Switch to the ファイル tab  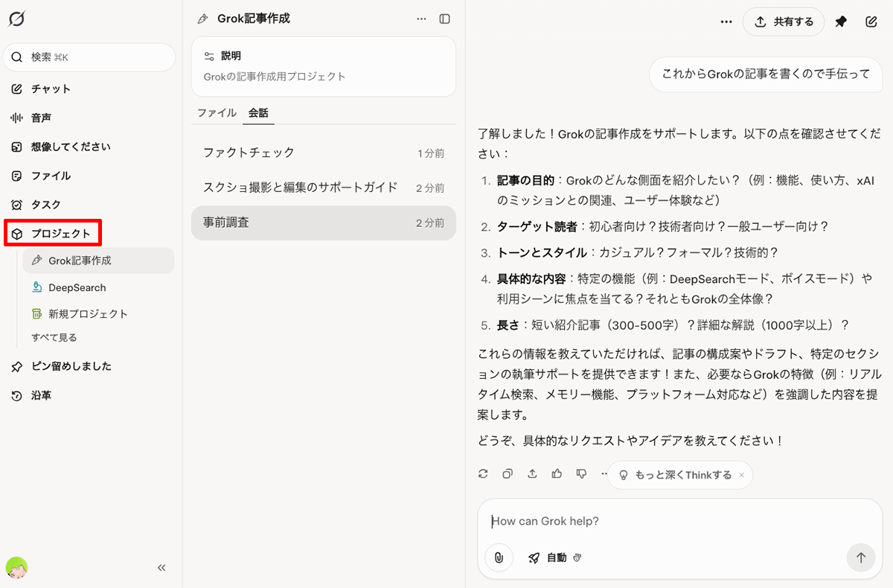[x=217, y=113]
